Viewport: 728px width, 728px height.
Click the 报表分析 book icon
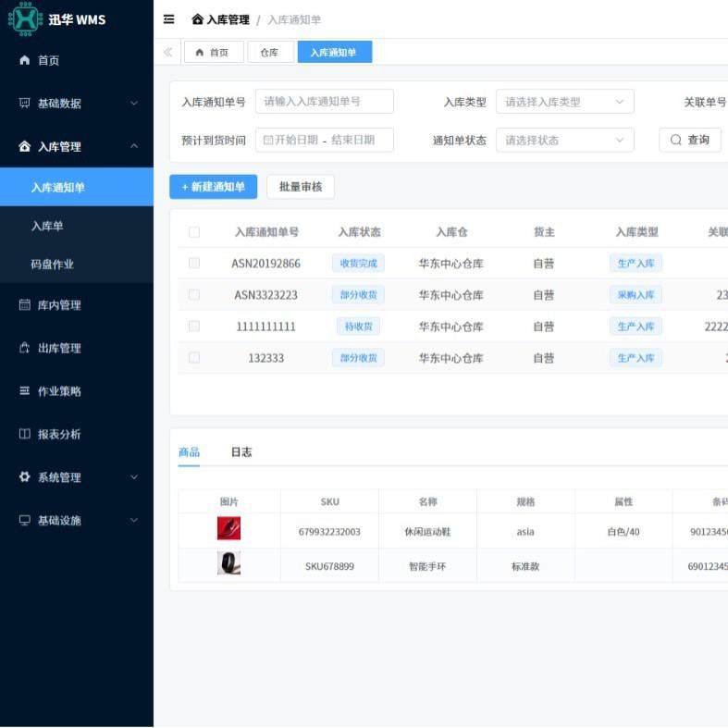click(25, 434)
